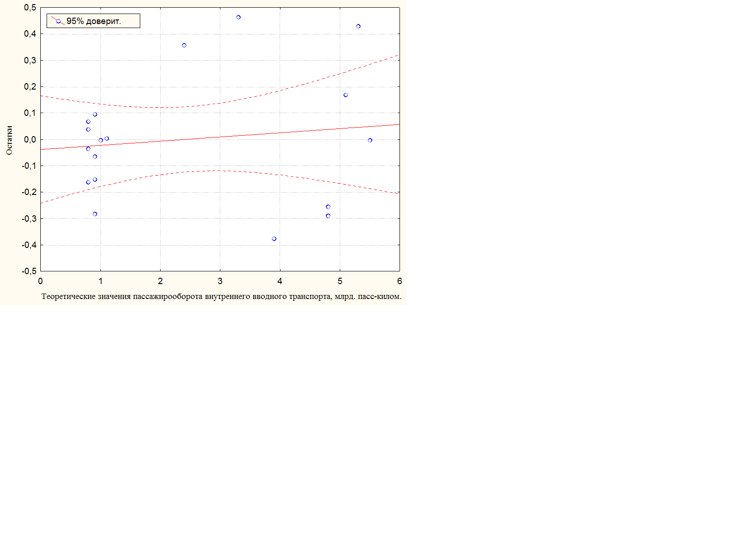Click the legend label "95% доверит."
Viewport: 747px width, 560px height.
(x=94, y=21)
